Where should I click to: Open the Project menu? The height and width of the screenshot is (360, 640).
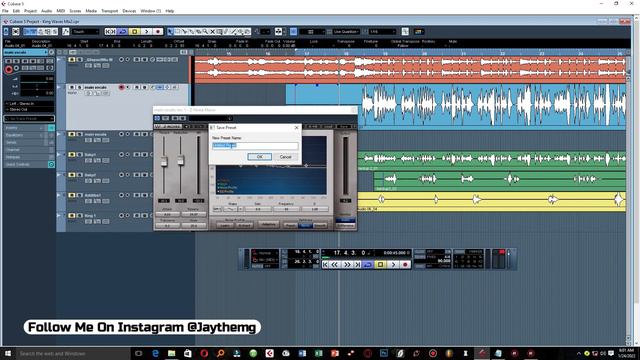tap(30, 11)
